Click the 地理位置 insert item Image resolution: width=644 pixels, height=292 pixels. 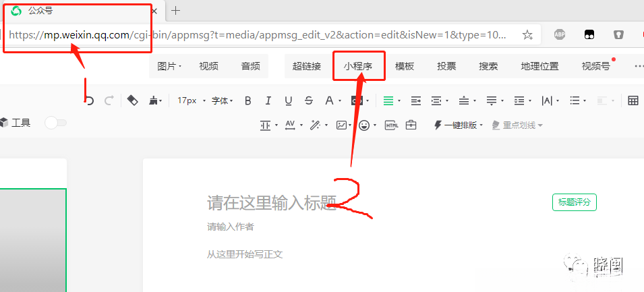pyautogui.click(x=539, y=66)
